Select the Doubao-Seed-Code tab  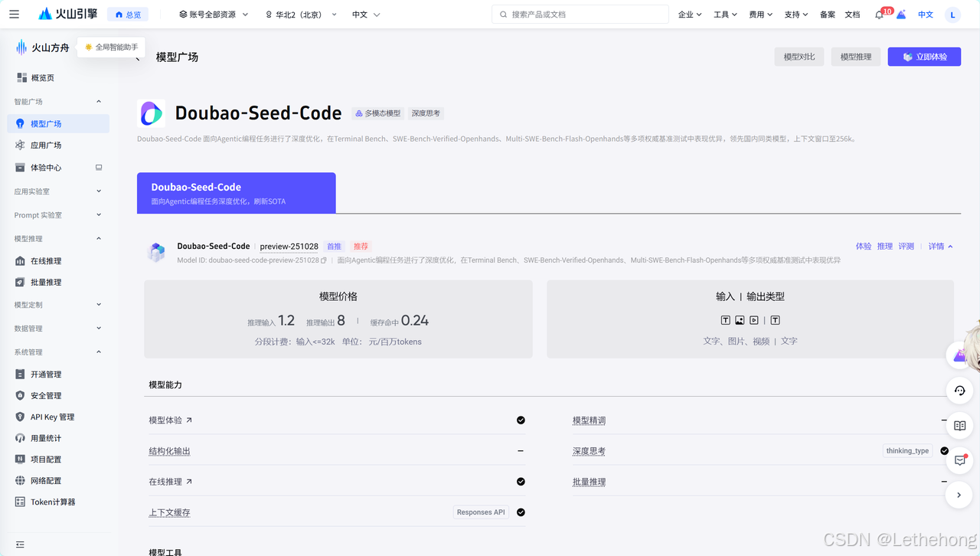pos(236,193)
